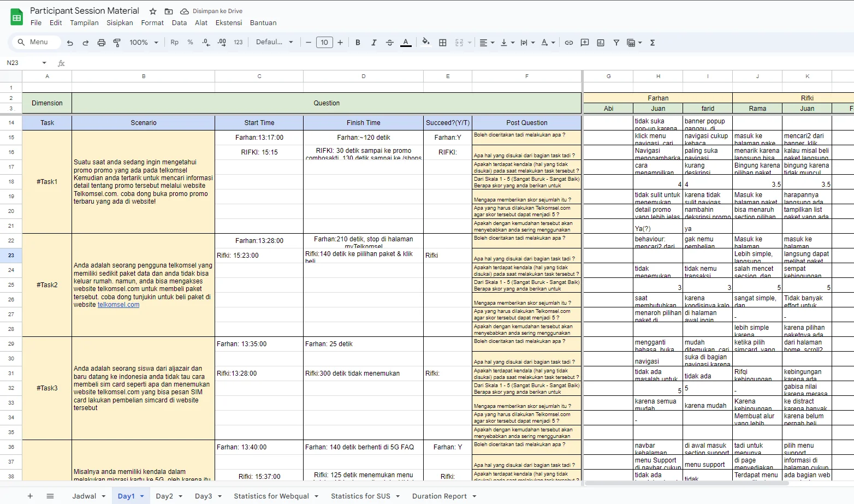This screenshot has width=854, height=504.
Task: Click the font size field
Action: click(324, 43)
